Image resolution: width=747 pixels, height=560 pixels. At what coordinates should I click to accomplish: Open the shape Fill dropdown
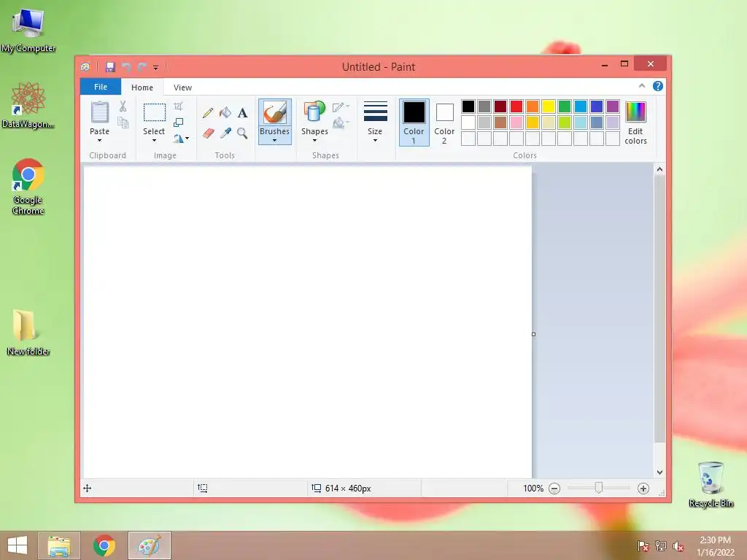(341, 123)
